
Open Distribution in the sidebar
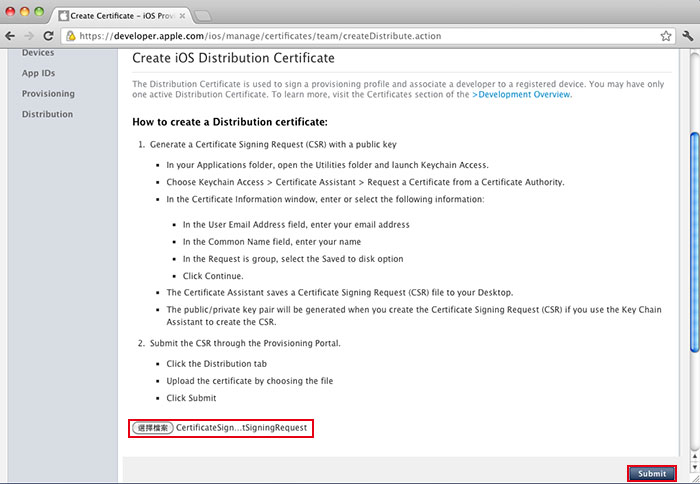(x=47, y=114)
